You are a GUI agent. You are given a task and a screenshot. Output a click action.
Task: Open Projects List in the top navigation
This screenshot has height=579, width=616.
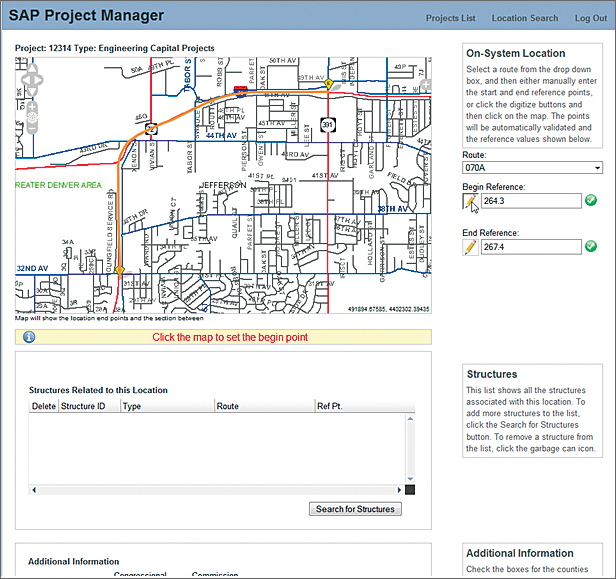click(x=451, y=18)
